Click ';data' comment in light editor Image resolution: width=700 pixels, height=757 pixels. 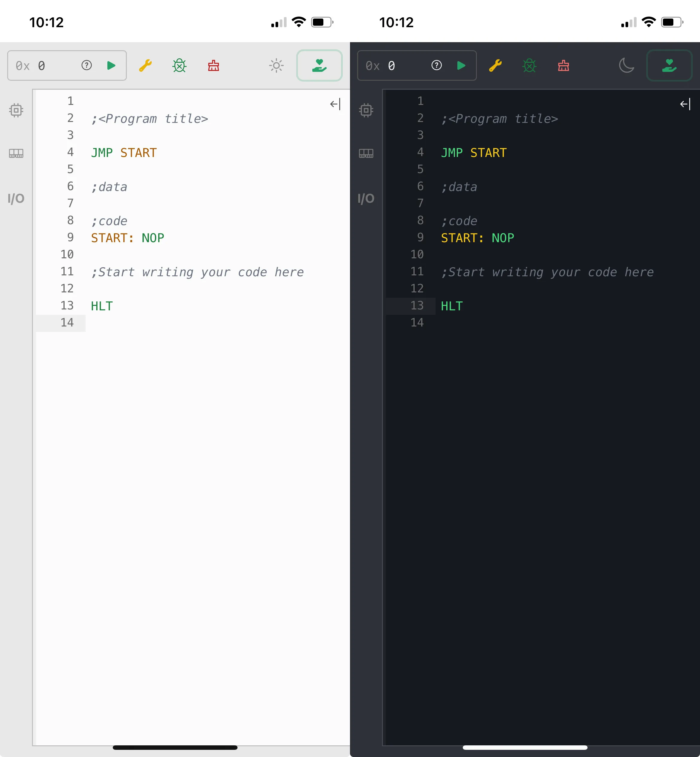click(x=109, y=187)
